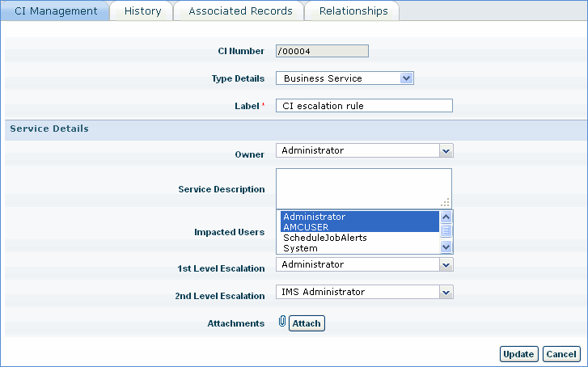Image resolution: width=588 pixels, height=367 pixels.
Task: Select AMCUSER in Impacted Users list
Action: pos(358,227)
